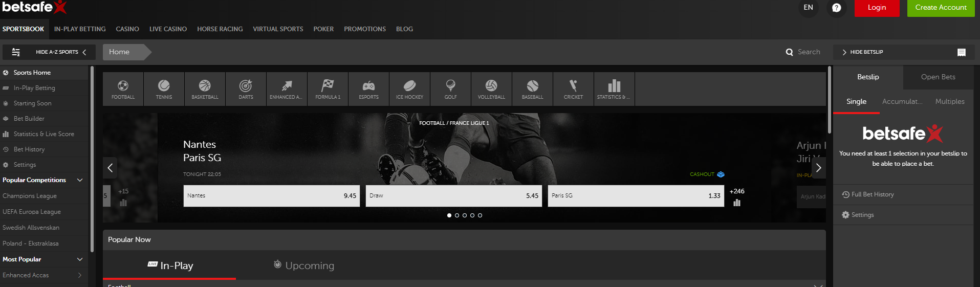Click the Search input field
Viewport: 980px width, 287px height.
809,52
